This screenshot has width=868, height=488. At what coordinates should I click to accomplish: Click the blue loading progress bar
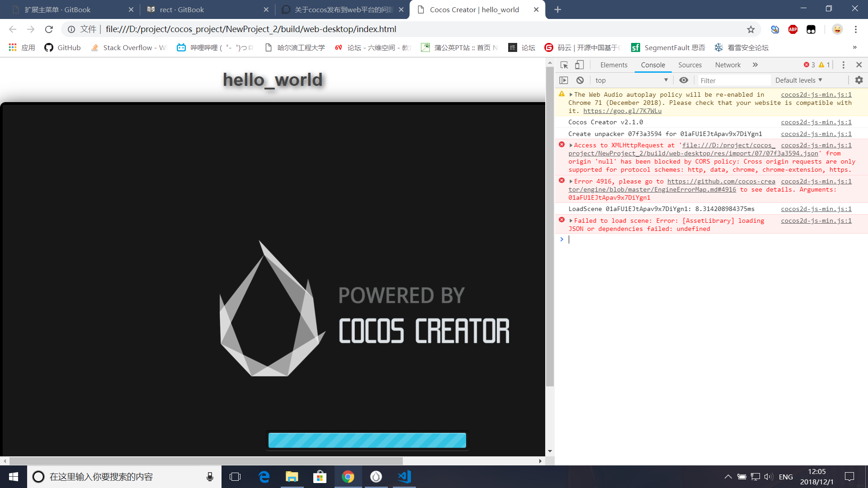coord(367,440)
